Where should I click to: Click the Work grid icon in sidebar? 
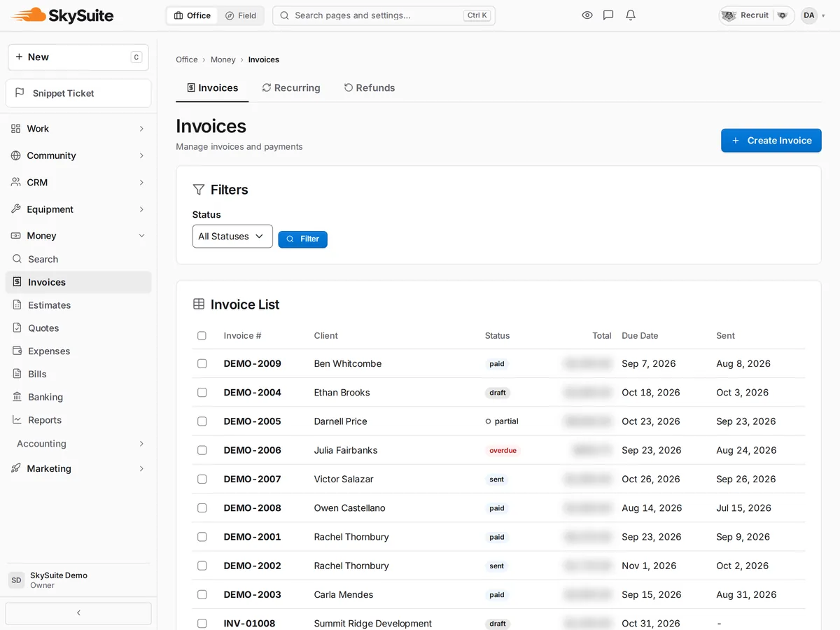(x=16, y=129)
